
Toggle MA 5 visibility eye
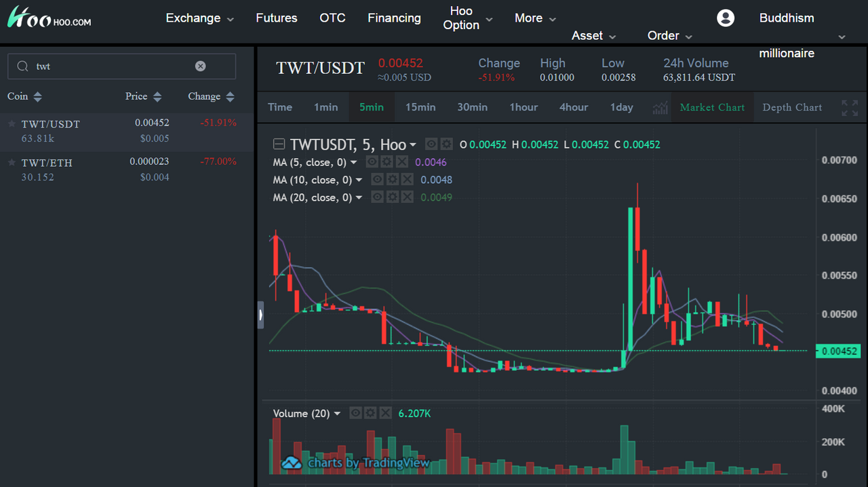[372, 162]
